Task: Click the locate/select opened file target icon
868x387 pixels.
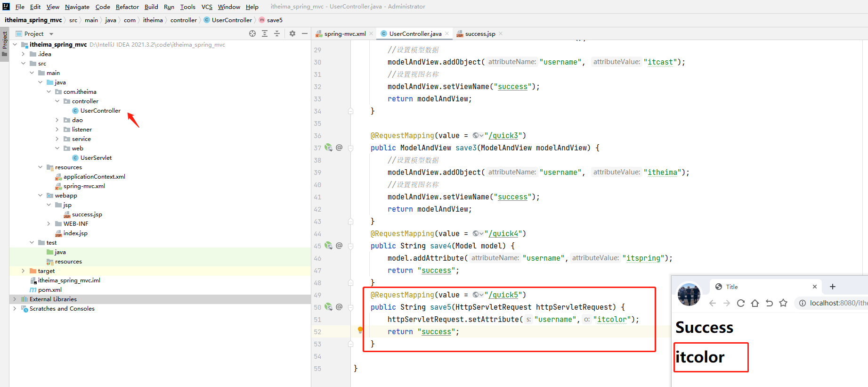Action: 252,33
